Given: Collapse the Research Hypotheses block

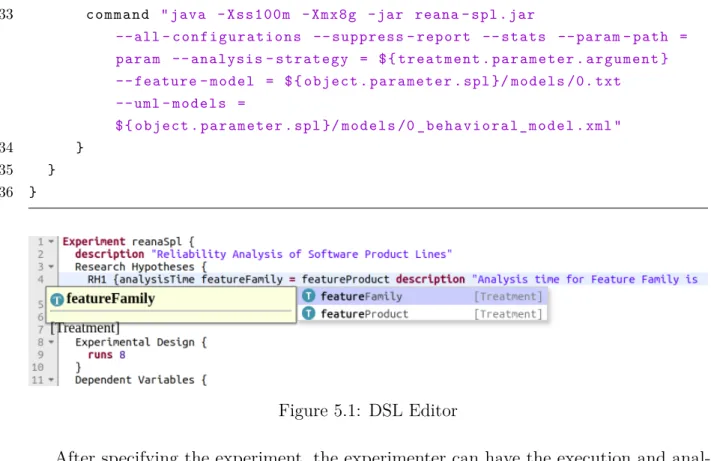Looking at the screenshot, I should (x=51, y=267).
